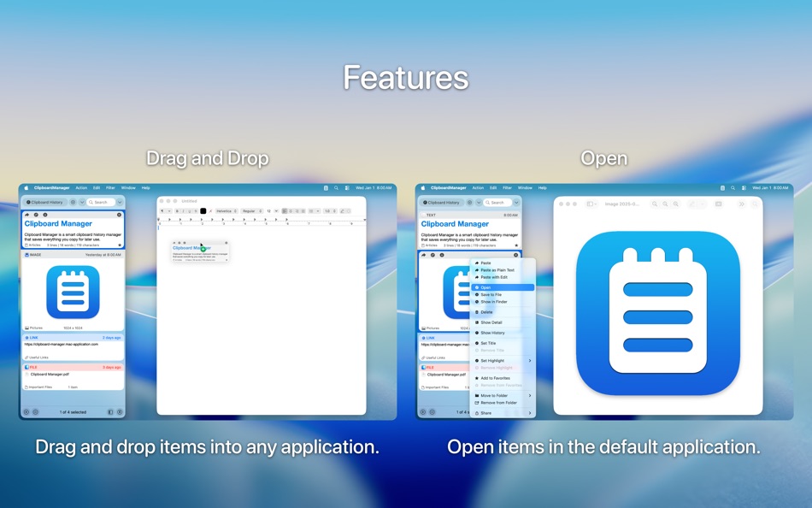This screenshot has width=812, height=508.
Task: Open the Helvetica font family dropdown
Action: pyautogui.click(x=226, y=210)
